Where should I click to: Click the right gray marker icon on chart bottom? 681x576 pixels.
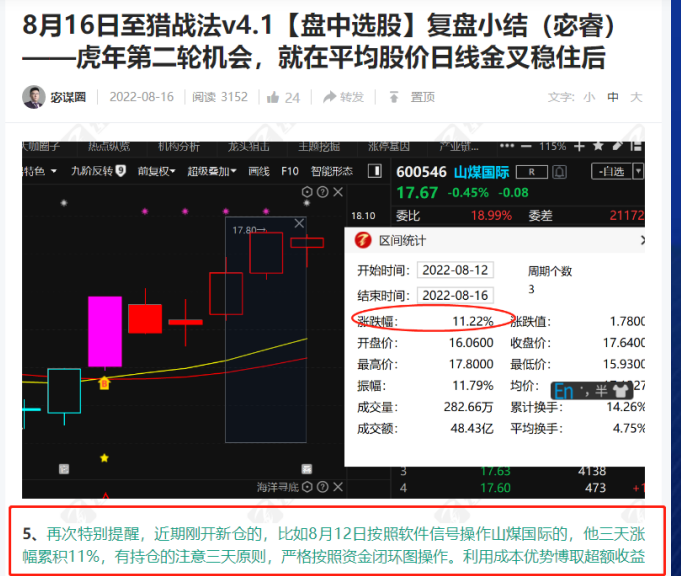(307, 469)
